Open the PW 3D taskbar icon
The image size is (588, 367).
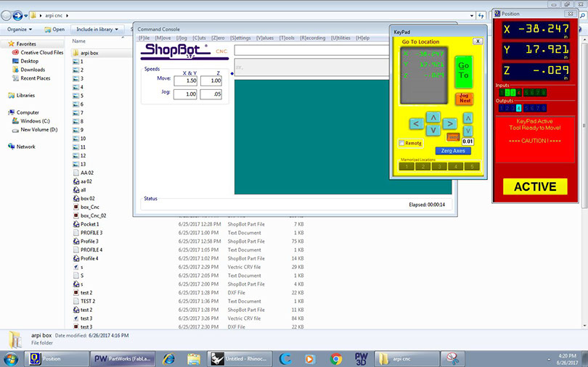[361, 359]
